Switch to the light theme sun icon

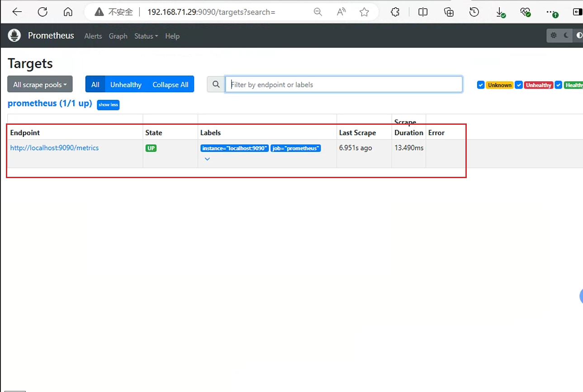[554, 35]
